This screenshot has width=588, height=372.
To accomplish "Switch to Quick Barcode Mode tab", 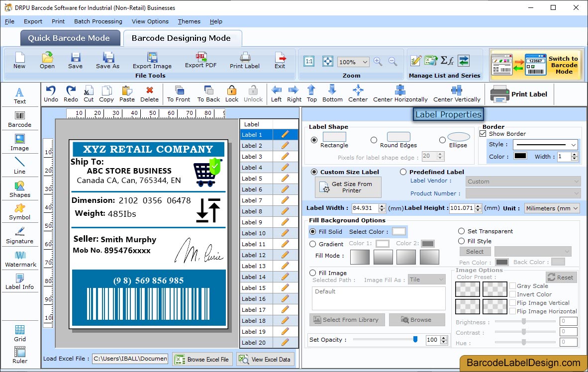I will pos(69,38).
